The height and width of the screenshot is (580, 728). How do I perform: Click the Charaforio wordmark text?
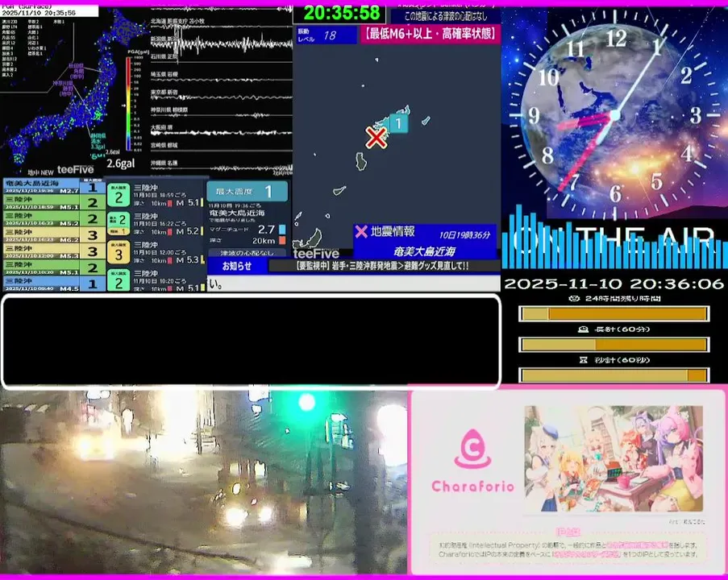point(472,487)
